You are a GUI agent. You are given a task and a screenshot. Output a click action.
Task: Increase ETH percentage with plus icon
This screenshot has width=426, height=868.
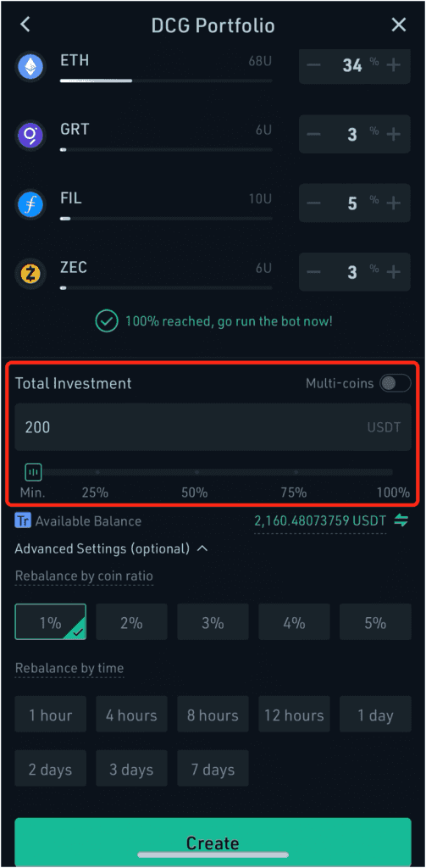click(393, 65)
